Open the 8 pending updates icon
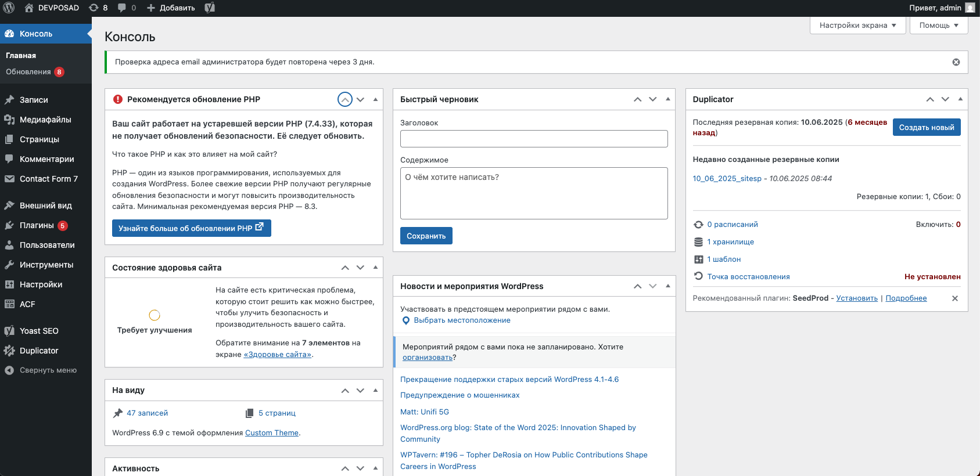The width and height of the screenshot is (980, 476). pyautogui.click(x=98, y=8)
